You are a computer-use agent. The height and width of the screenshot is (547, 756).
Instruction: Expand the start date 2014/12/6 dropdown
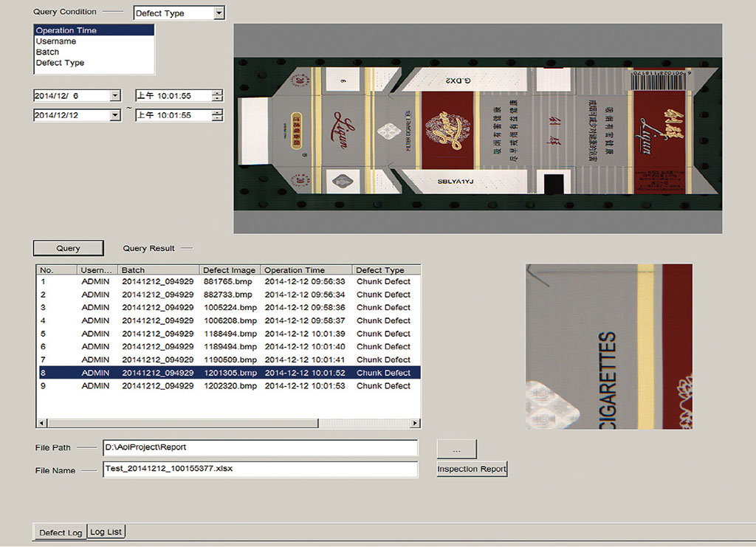115,95
